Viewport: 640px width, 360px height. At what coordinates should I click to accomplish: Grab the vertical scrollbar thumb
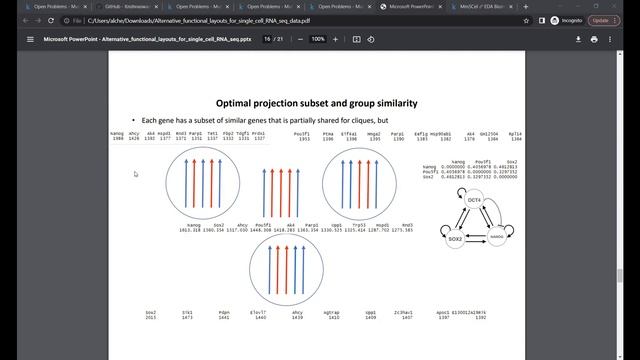pyautogui.click(x=620, y=276)
